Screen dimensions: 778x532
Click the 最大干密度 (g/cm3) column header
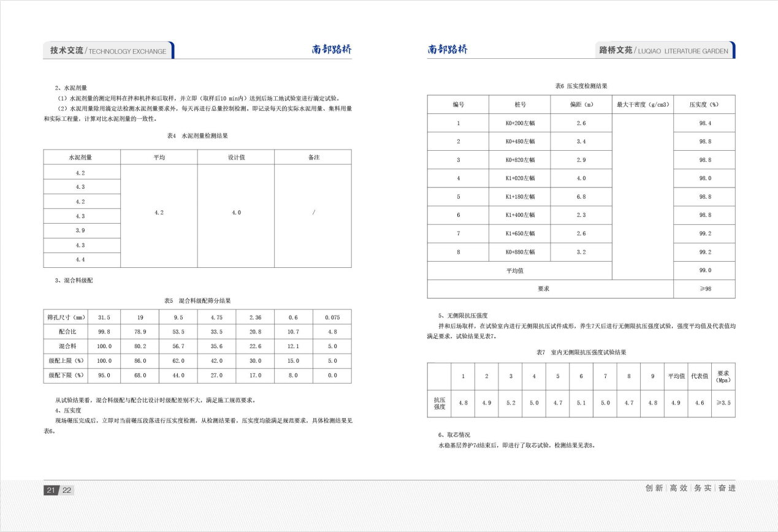[x=643, y=105]
